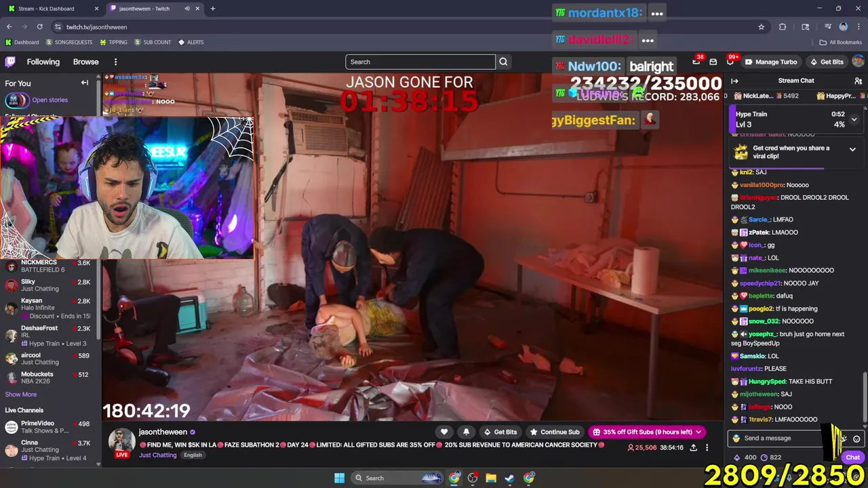Open the Chrome profile avatar

coord(843,27)
